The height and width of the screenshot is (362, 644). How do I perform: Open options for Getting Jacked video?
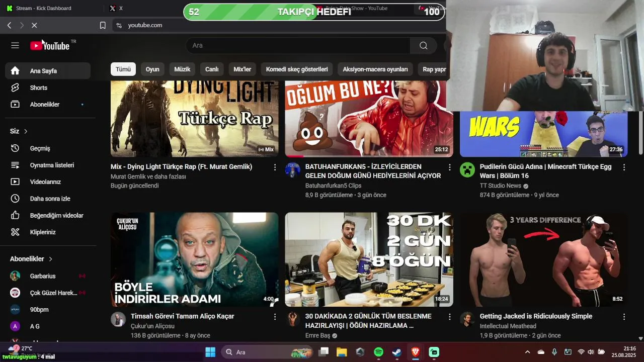(x=624, y=317)
